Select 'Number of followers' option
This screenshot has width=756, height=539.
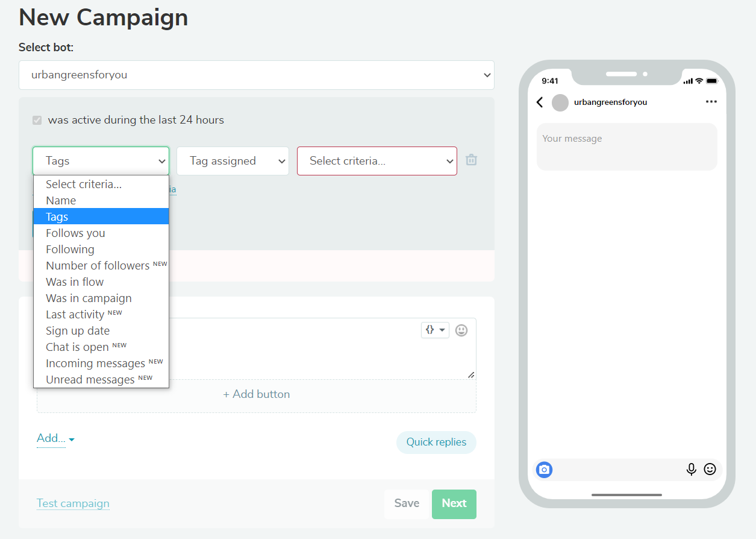[98, 266]
